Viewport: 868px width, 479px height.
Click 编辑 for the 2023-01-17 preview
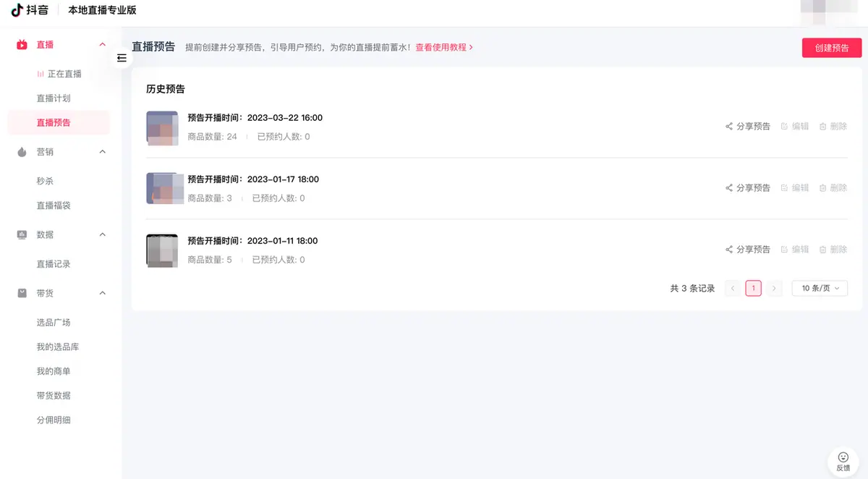pyautogui.click(x=795, y=187)
